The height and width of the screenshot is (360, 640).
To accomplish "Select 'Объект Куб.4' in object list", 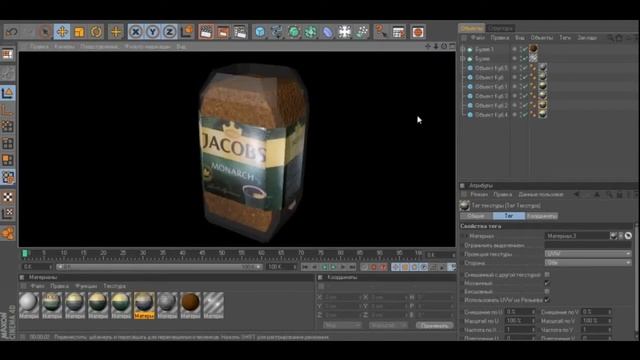I will 491,115.
